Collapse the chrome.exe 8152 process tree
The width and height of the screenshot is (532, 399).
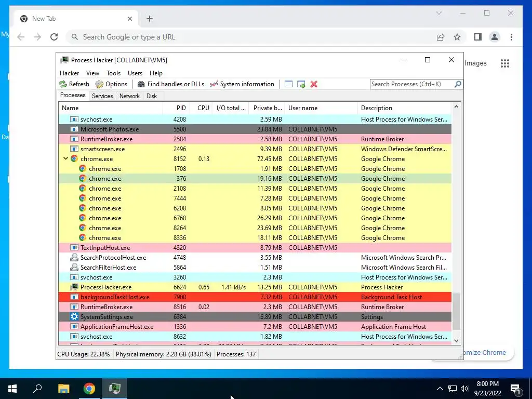coord(65,158)
